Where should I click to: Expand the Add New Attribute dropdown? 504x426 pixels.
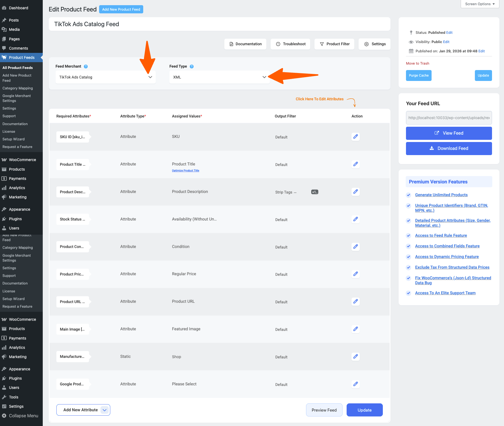click(x=105, y=410)
